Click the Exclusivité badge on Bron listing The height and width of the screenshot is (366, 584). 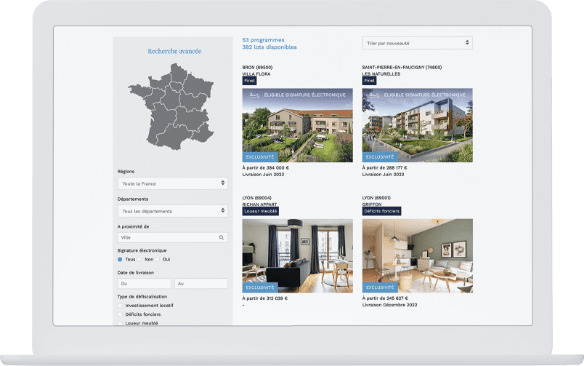point(260,157)
